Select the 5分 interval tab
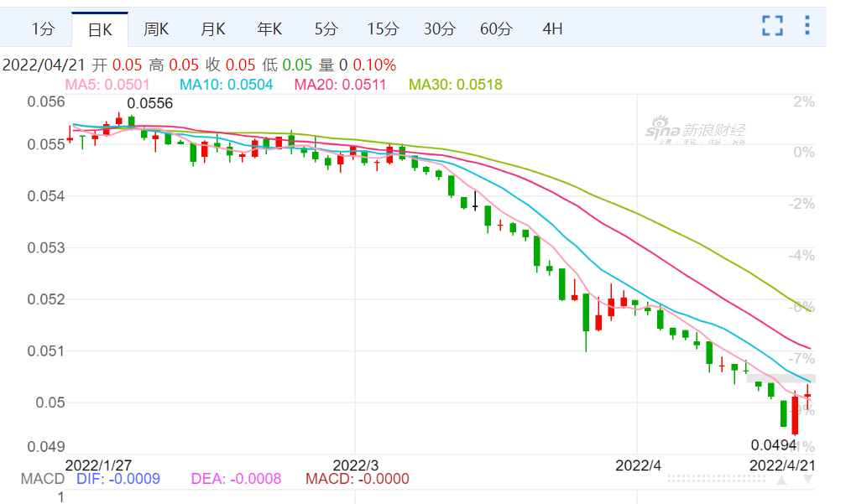This screenshot has width=851, height=504. tap(326, 29)
